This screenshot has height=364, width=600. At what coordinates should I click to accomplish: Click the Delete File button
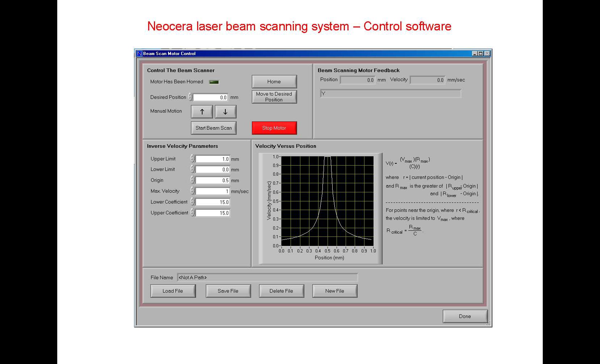click(x=282, y=291)
